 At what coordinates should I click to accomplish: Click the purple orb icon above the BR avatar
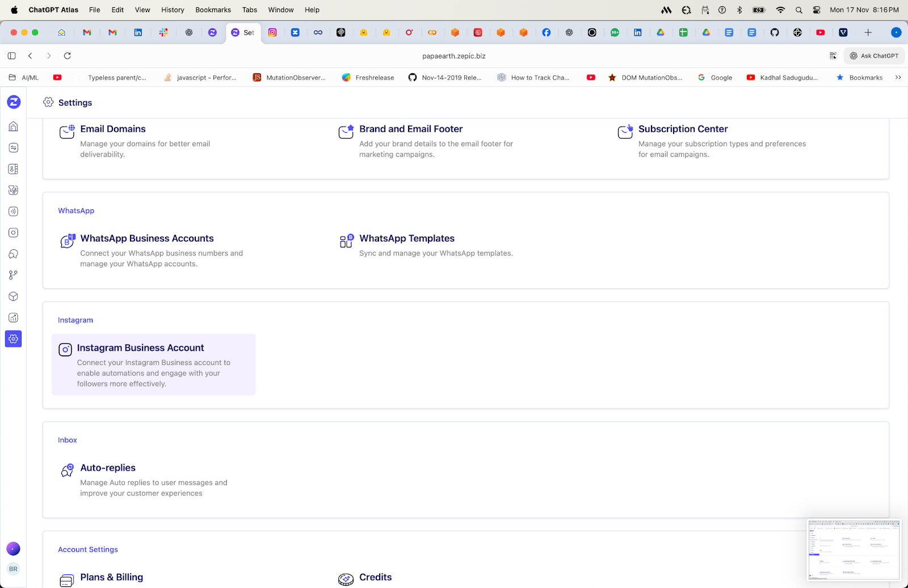13,548
